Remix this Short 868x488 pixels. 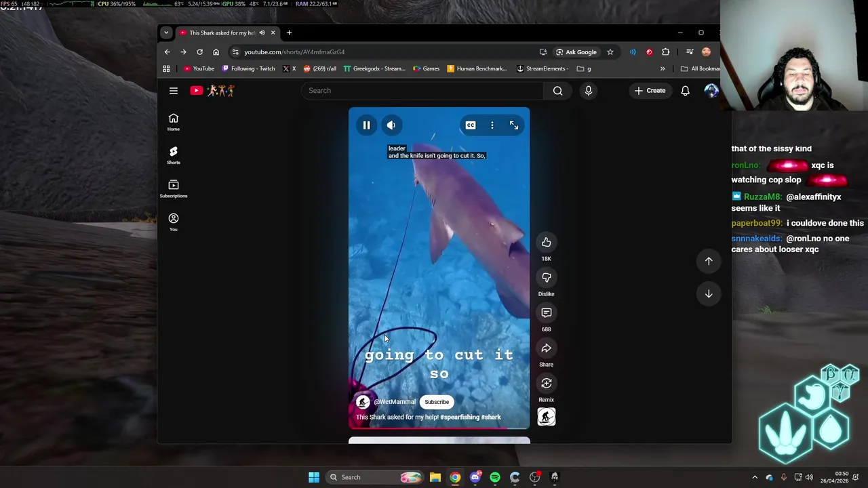click(x=546, y=384)
